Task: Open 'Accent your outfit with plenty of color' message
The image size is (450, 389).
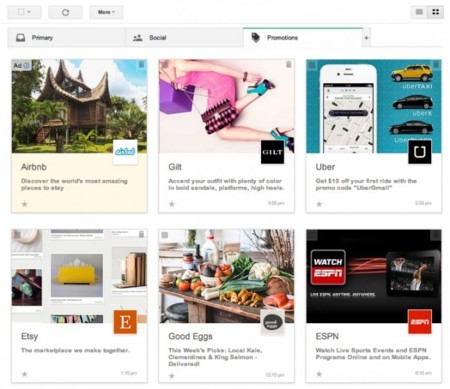Action: [x=226, y=184]
